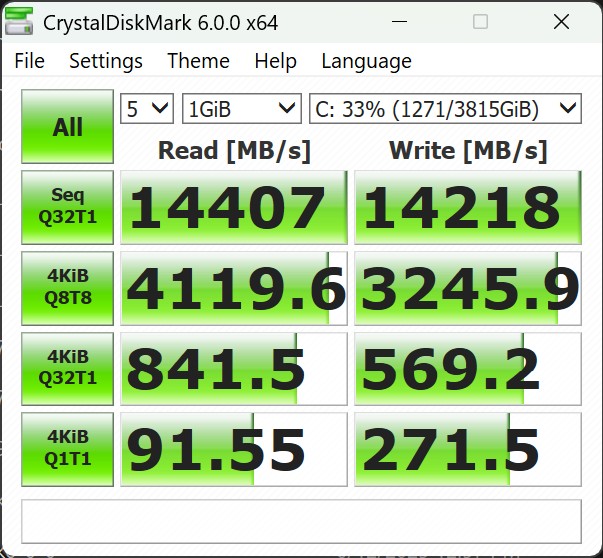This screenshot has height=558, width=603.
Task: Click the 4KiB Q32T1 read result 841.5
Action: tap(234, 369)
